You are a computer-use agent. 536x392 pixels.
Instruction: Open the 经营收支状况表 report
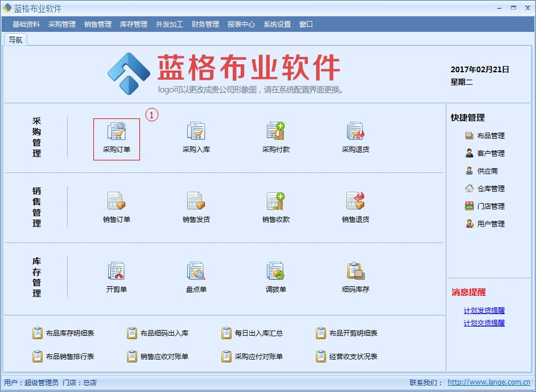pos(353,357)
